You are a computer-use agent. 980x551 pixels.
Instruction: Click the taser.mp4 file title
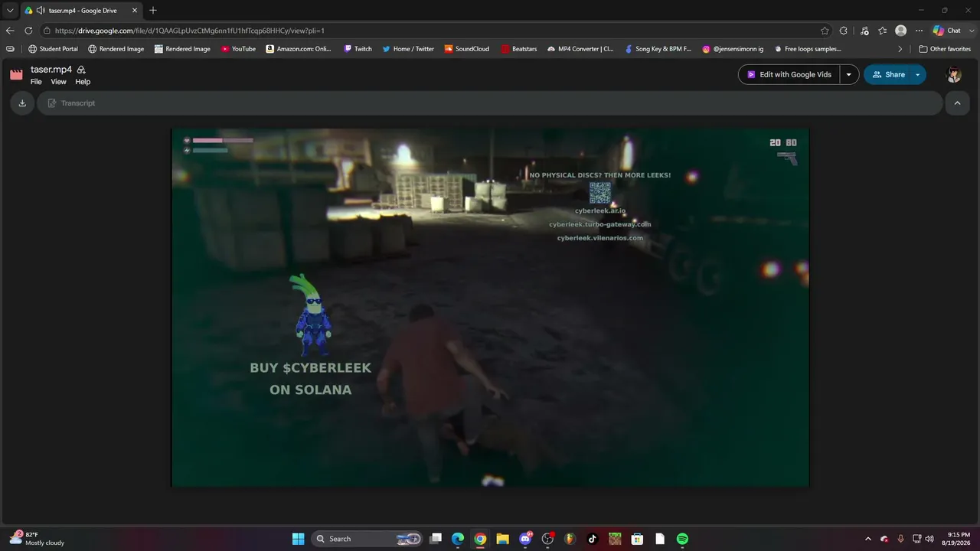click(x=51, y=70)
